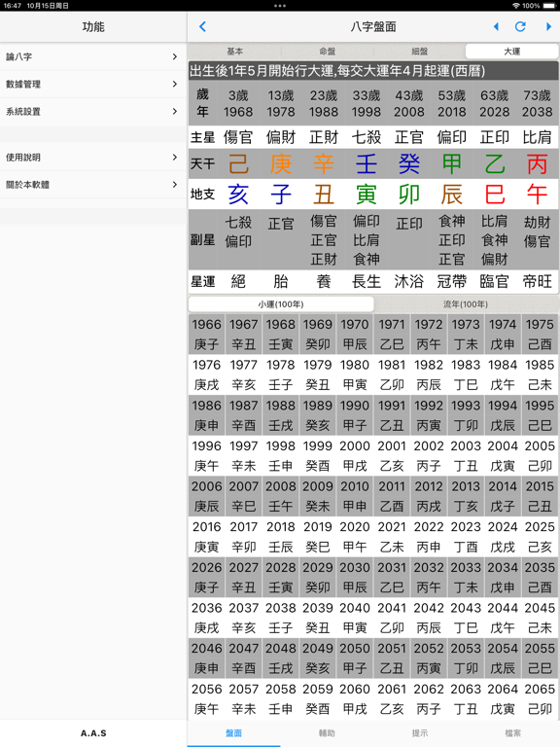The height and width of the screenshot is (747, 560).
Task: Tap the A.A.S label at bottom left
Action: click(x=93, y=733)
